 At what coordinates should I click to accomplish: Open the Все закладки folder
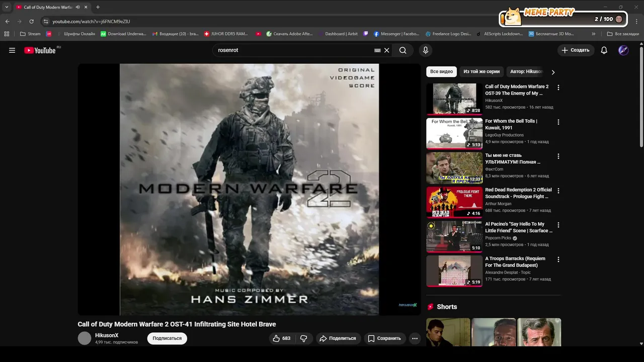pos(623,34)
